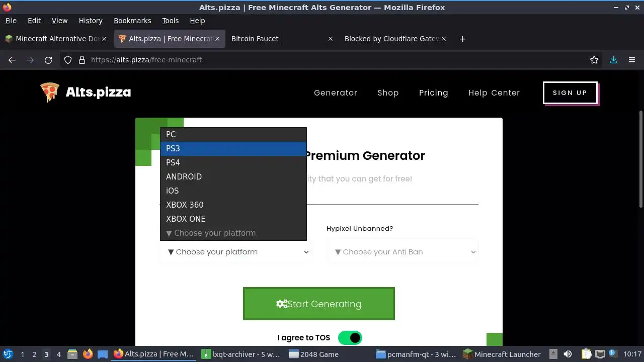Click the Alts.pizza brand name link
Viewport: 644px width, 362px height.
point(99,93)
